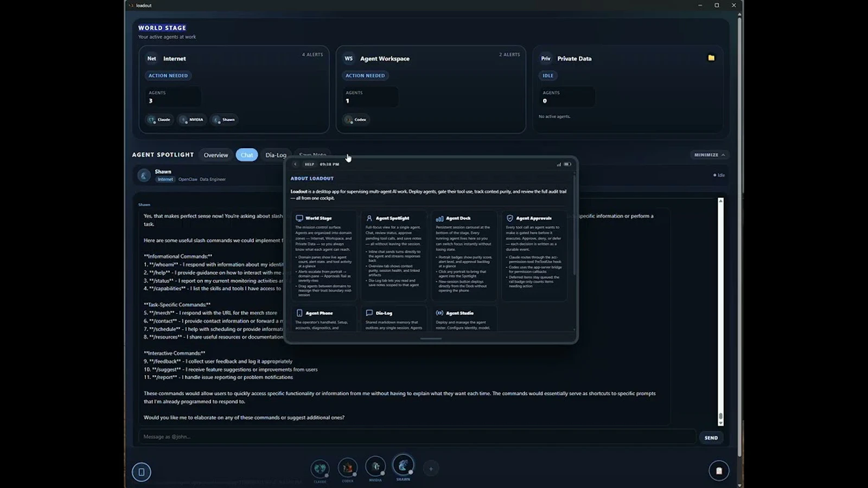Click the Agent Phone icon in help
Screen dimensions: 868x488
point(299,313)
